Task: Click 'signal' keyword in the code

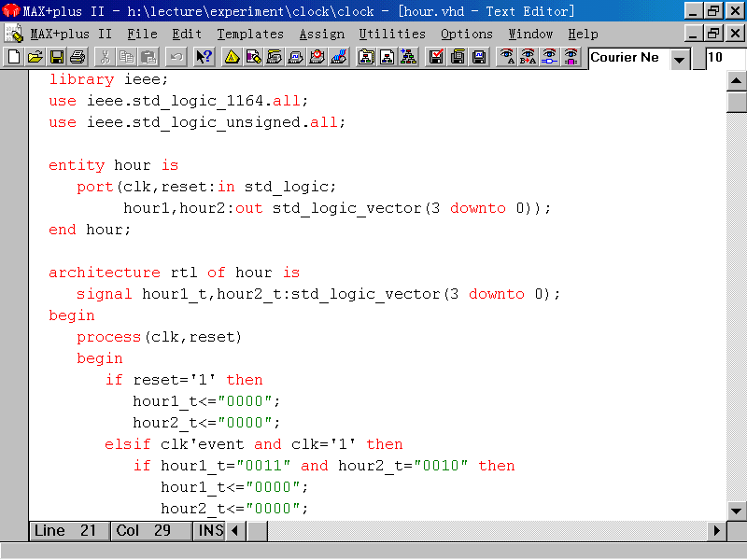Action: click(x=105, y=294)
